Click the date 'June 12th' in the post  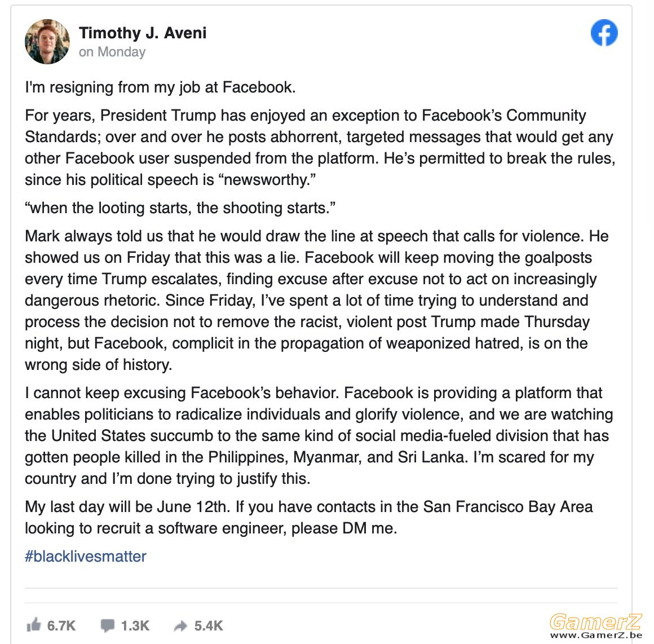pyautogui.click(x=192, y=507)
